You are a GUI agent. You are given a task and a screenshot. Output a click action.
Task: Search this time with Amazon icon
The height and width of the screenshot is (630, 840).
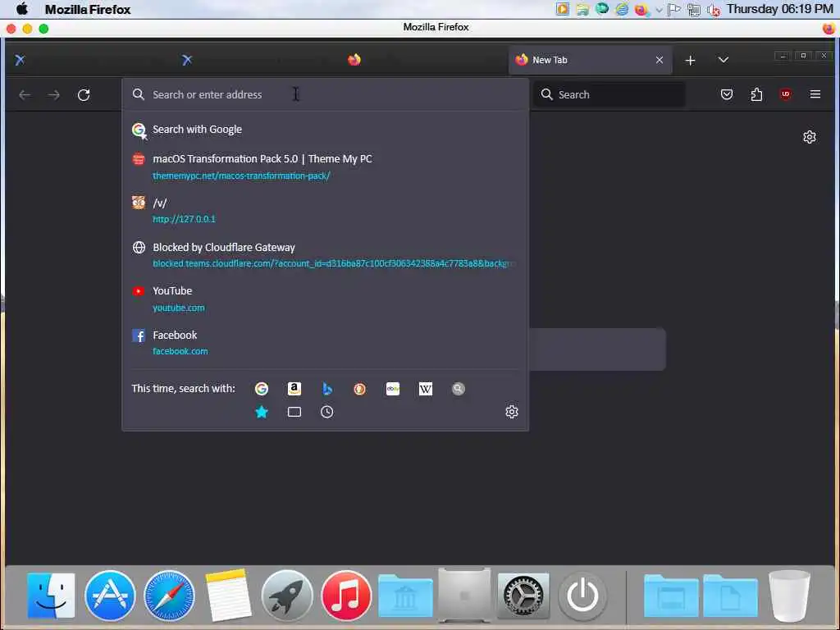click(294, 388)
